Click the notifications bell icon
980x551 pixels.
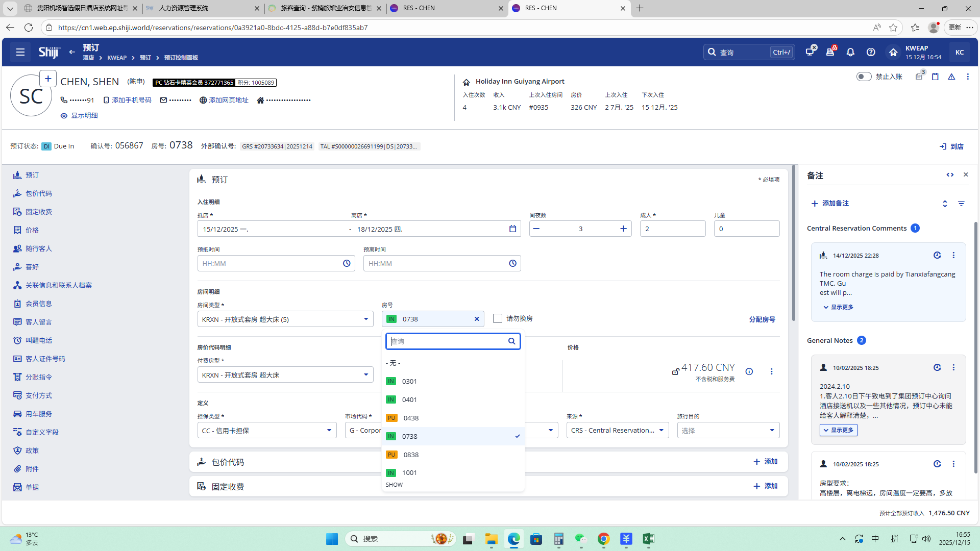pyautogui.click(x=850, y=52)
